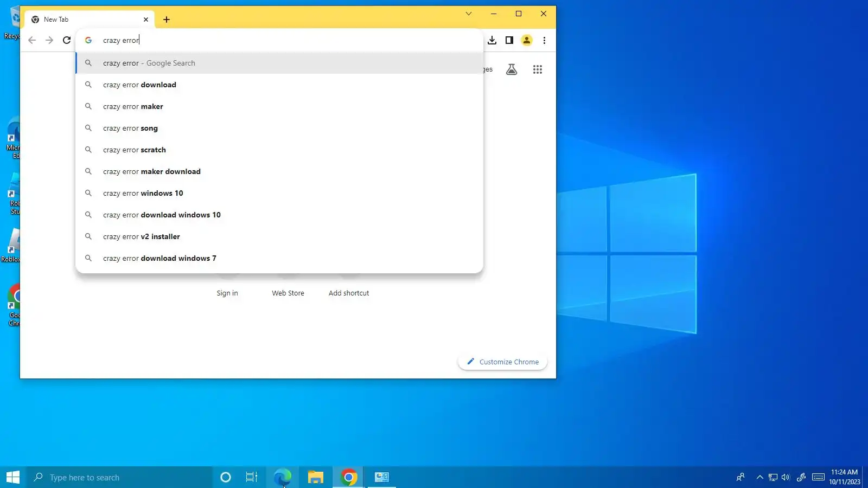Open the Chrome three-dot menu
The image size is (868, 488).
coord(544,40)
